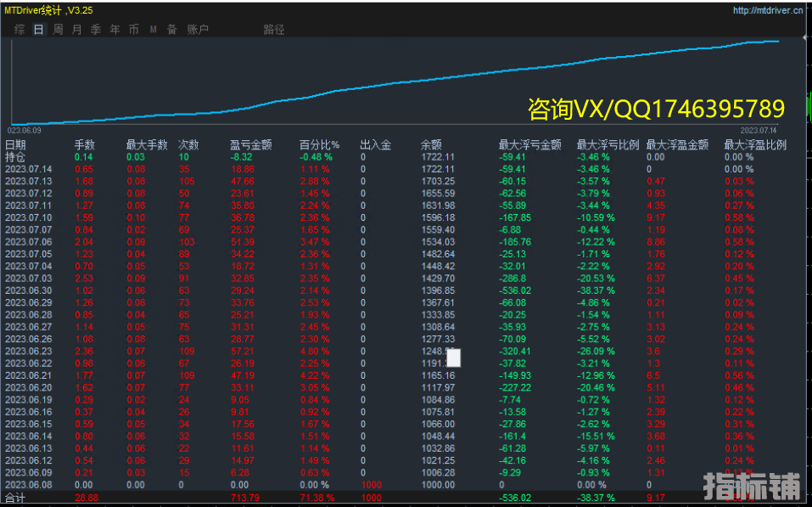The height and width of the screenshot is (507, 812).
Task: Select the 年 (yearly) period tab
Action: coord(115,30)
